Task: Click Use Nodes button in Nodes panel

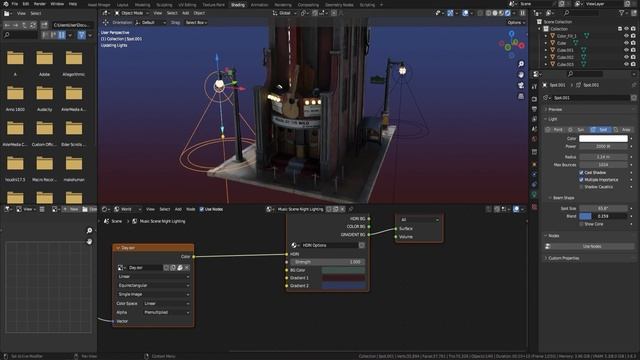Action: tap(589, 247)
